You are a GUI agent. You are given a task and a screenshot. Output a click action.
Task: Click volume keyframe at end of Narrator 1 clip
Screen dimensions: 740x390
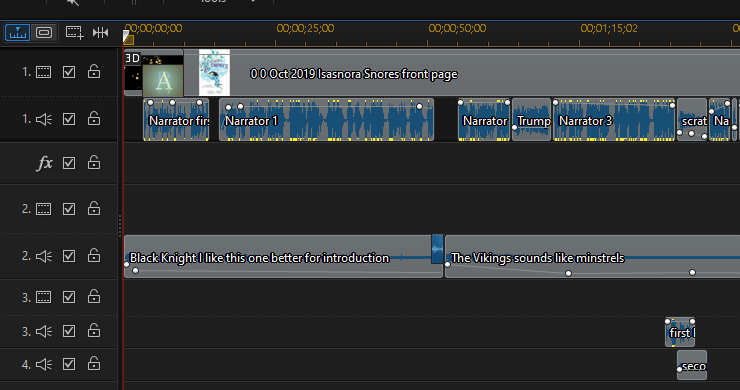coord(419,107)
